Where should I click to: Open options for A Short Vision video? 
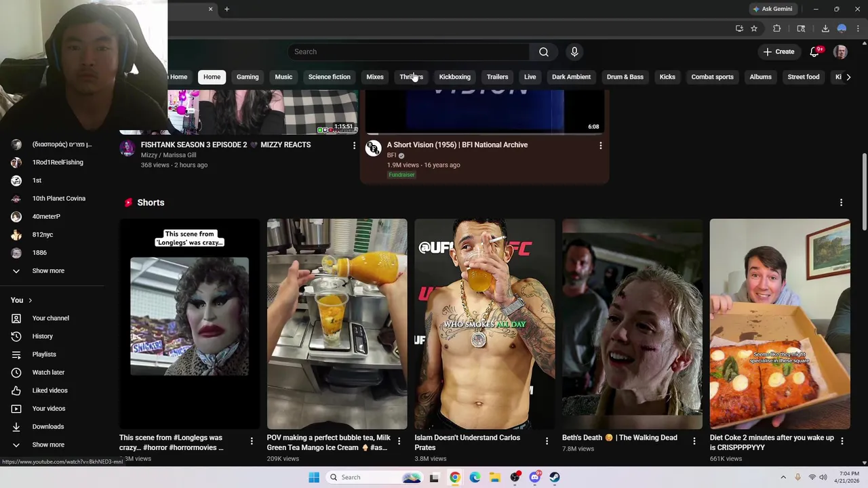(600, 145)
